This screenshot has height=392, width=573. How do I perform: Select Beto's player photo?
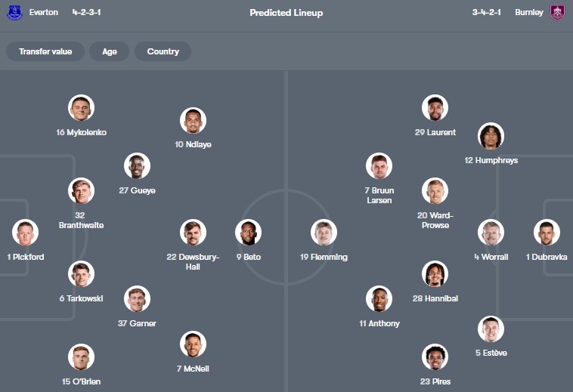point(248,233)
